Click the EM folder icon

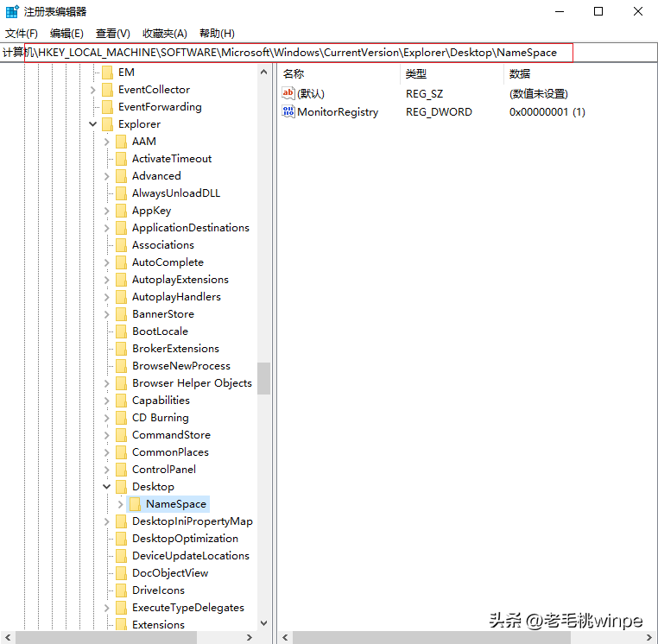pyautogui.click(x=107, y=73)
